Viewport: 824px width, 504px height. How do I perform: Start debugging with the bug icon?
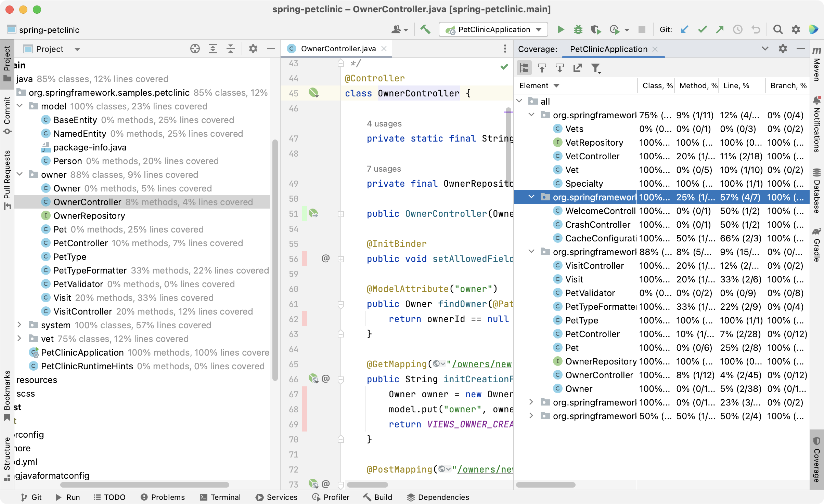pos(578,30)
